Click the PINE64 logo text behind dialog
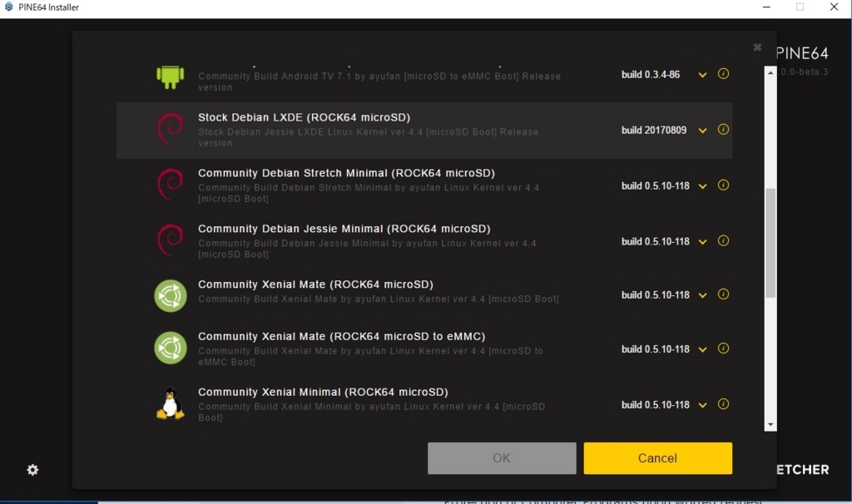Screen dimensions: 852x504 pyautogui.click(x=802, y=53)
